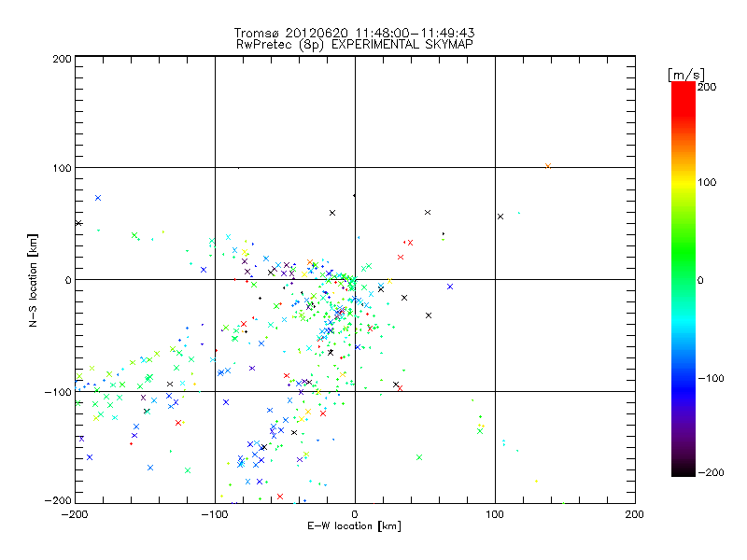Click the subtitle 'RwPretec (8p) EXPERIMENTAL SKYMAP'
The height and width of the screenshot is (560, 747).
point(354,45)
